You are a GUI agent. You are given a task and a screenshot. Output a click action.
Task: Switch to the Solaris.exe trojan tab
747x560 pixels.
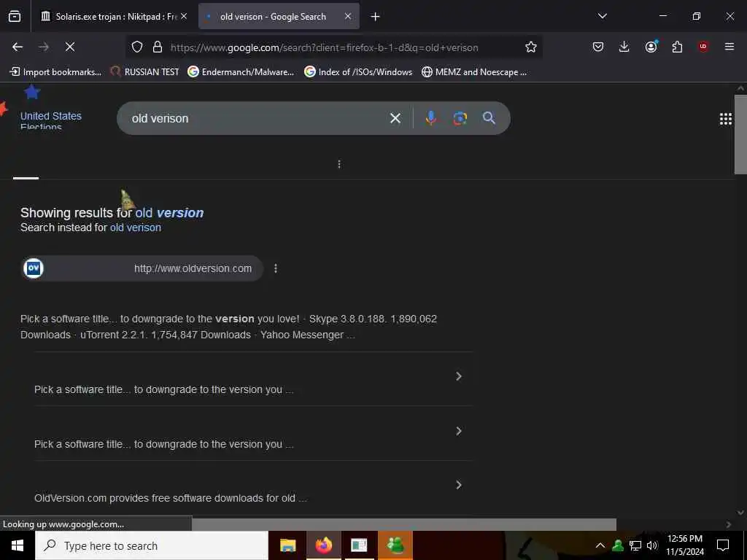[109, 17]
